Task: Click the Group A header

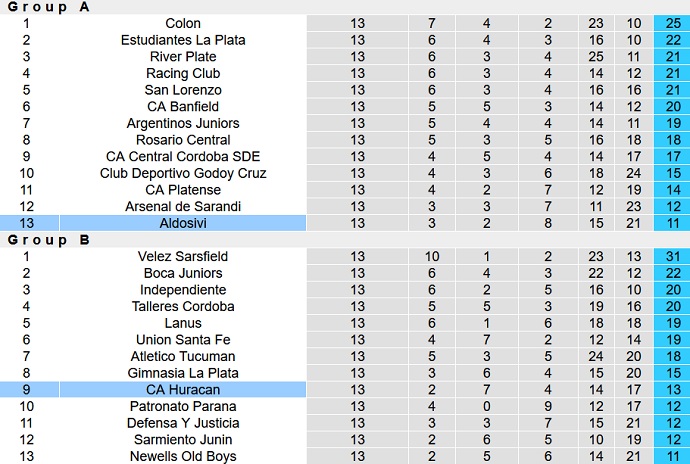Action: 50,7
